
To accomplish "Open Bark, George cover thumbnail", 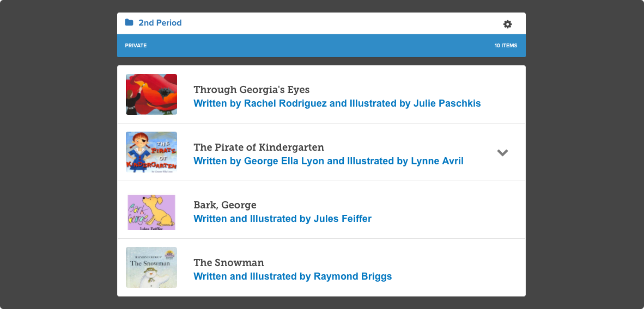I will 151,212.
